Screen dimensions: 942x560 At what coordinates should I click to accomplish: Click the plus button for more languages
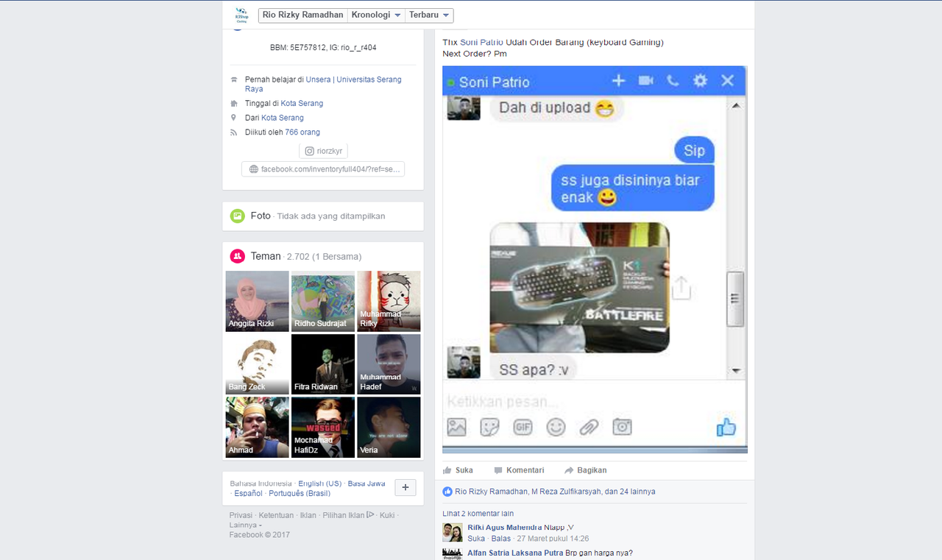click(x=406, y=487)
